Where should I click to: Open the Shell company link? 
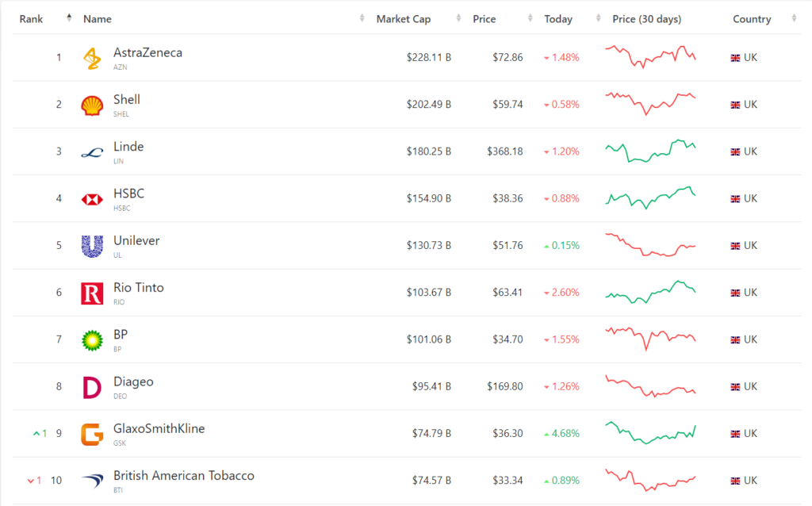(x=127, y=99)
